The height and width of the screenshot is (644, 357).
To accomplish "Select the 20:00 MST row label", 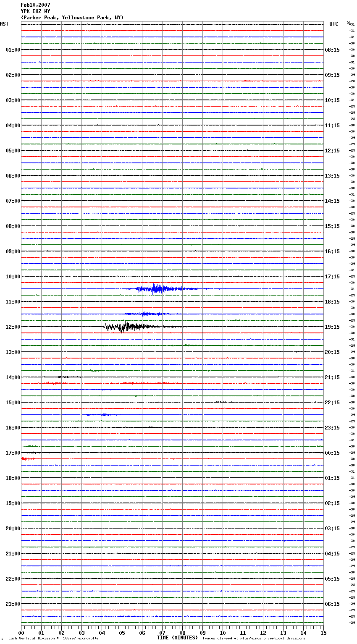I will click(x=13, y=529).
